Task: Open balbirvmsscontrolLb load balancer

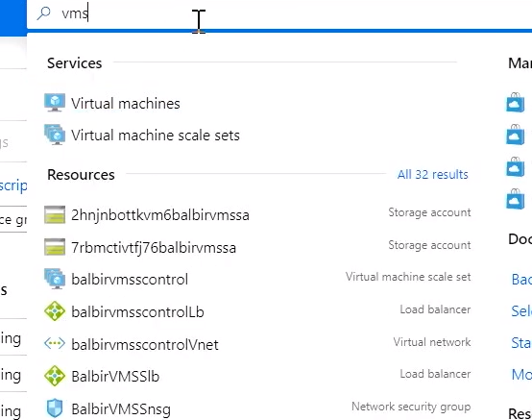Action: [x=137, y=312]
